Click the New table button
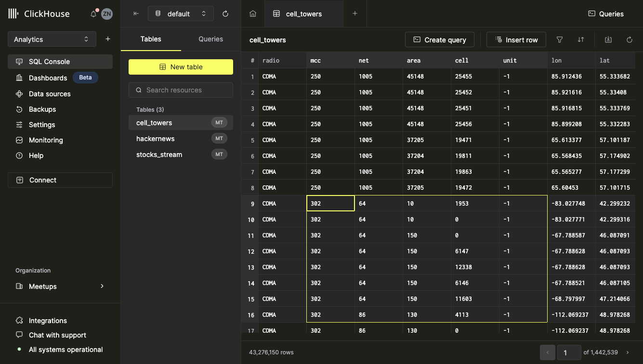 [181, 67]
